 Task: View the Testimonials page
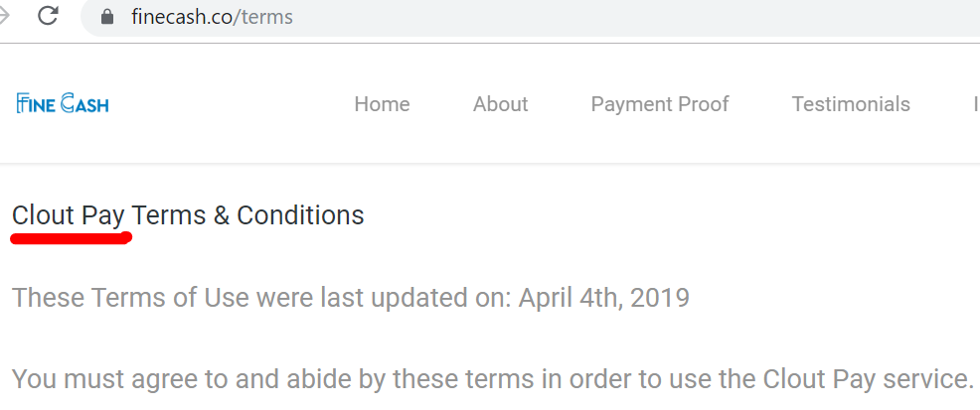coord(851,103)
